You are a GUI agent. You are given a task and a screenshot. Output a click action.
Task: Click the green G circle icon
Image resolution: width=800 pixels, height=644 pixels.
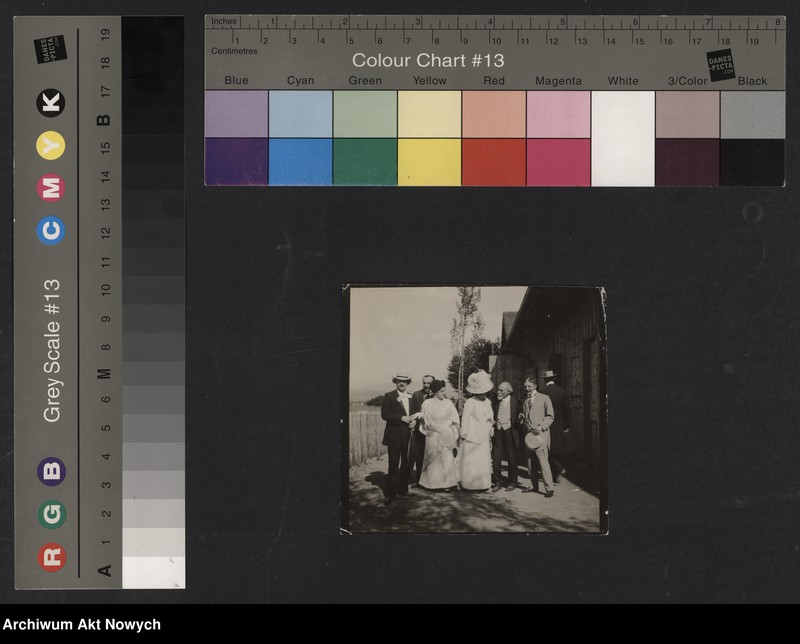tap(52, 514)
